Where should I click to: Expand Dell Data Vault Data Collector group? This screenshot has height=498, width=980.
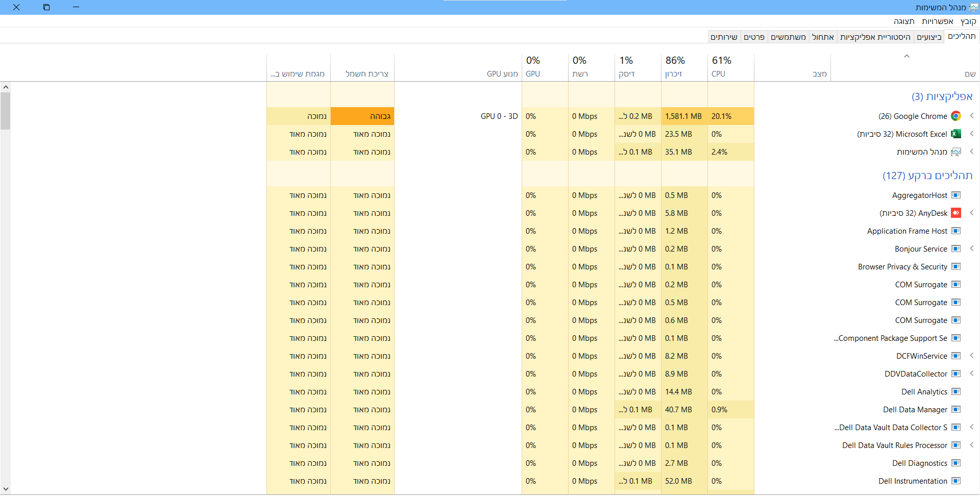click(x=972, y=427)
